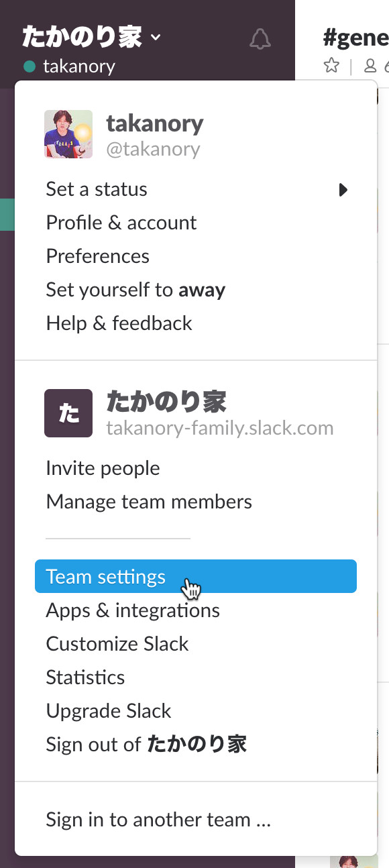389x868 pixels.
Task: View Statistics
Action: [x=85, y=677]
